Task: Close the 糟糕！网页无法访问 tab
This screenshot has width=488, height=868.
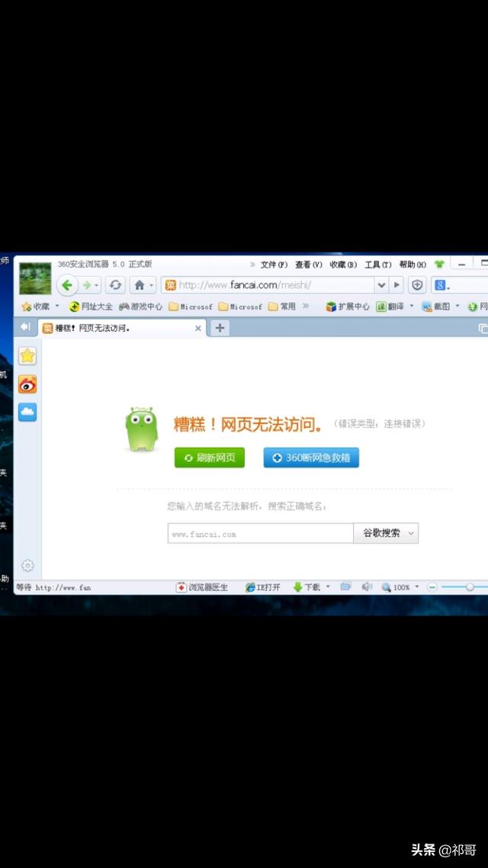Action: click(x=198, y=328)
